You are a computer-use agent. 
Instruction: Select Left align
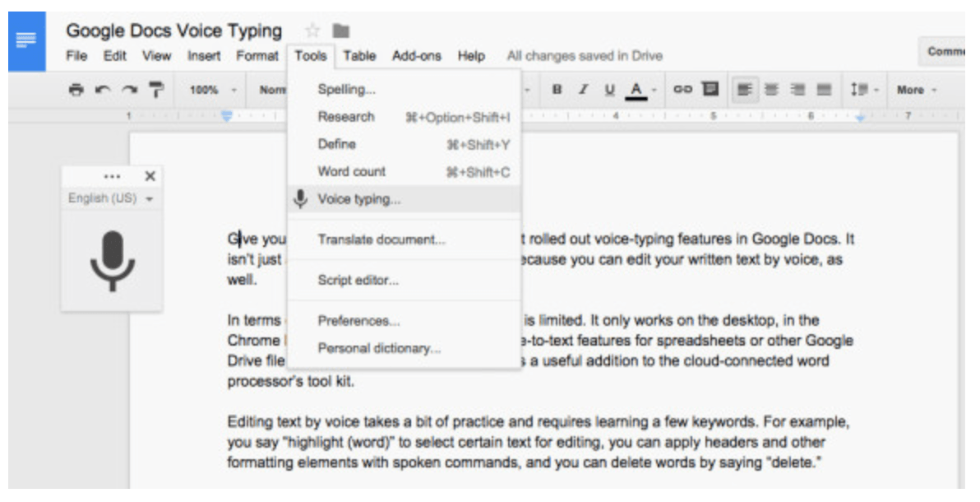[744, 90]
